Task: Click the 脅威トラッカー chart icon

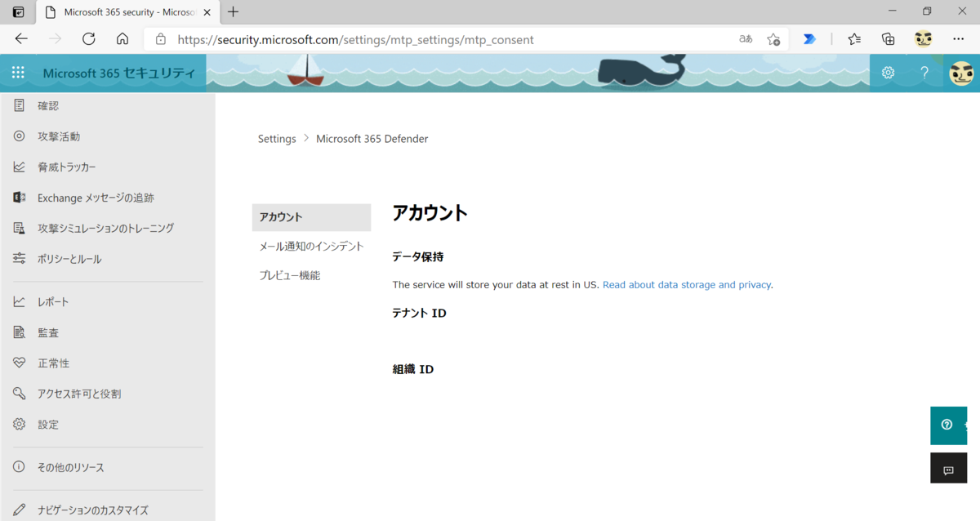Action: 20,167
